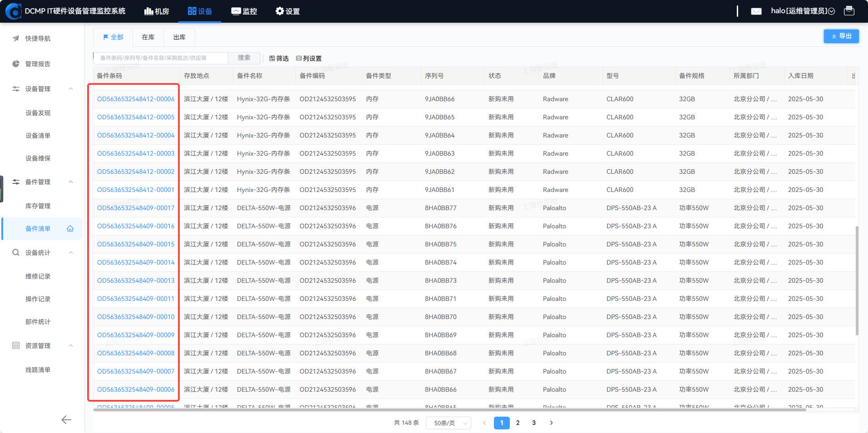Open 库存管理 in sidebar

pyautogui.click(x=38, y=206)
